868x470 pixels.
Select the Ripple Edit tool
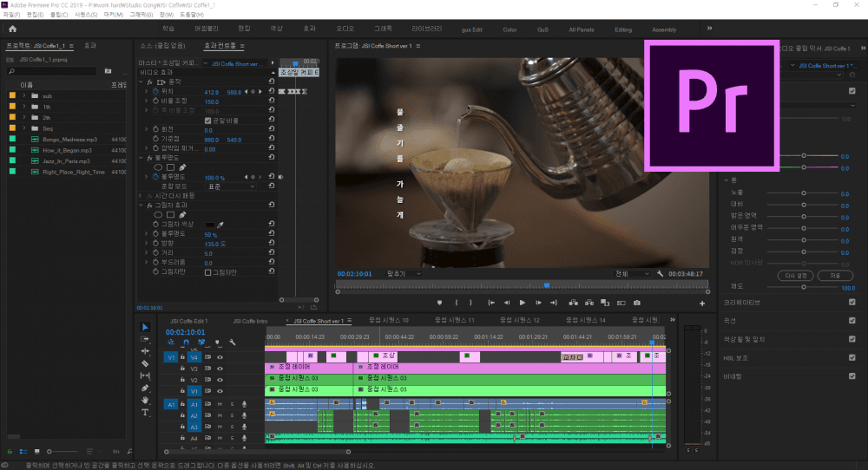[145, 351]
